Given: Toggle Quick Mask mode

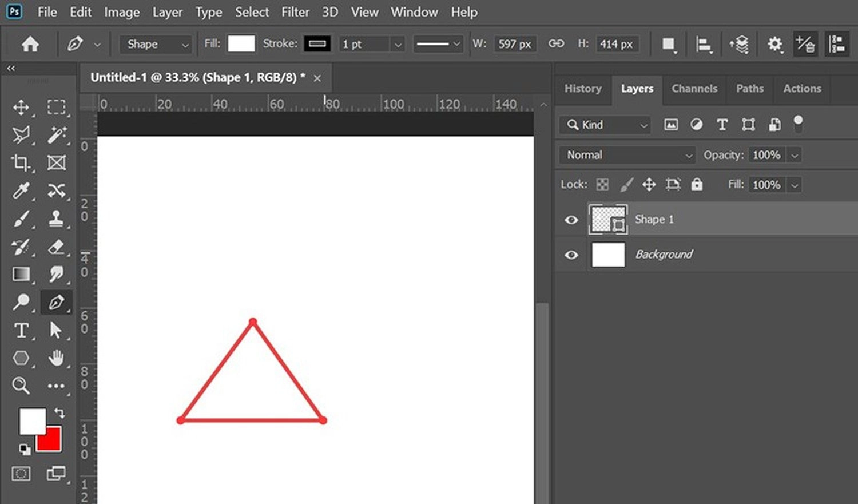Looking at the screenshot, I should point(21,474).
